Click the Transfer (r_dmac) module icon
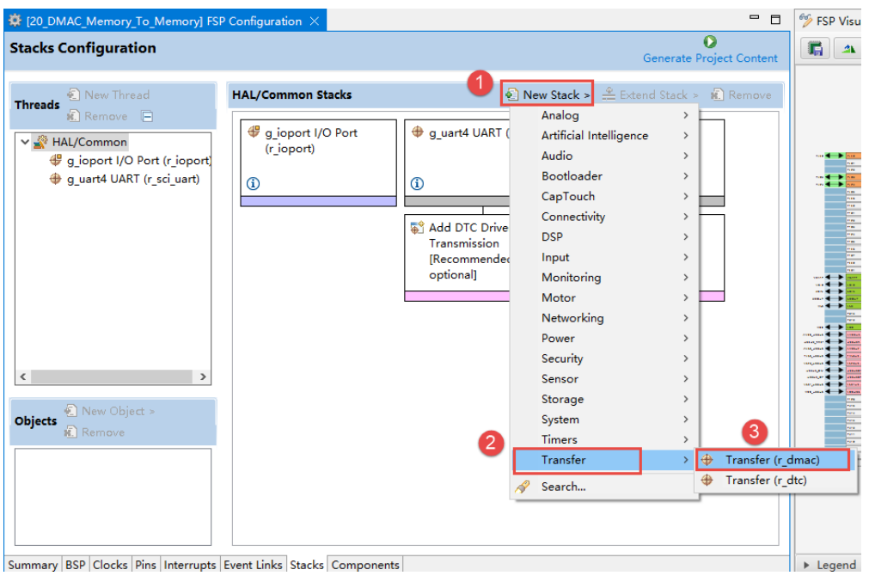869x588 pixels. [707, 459]
